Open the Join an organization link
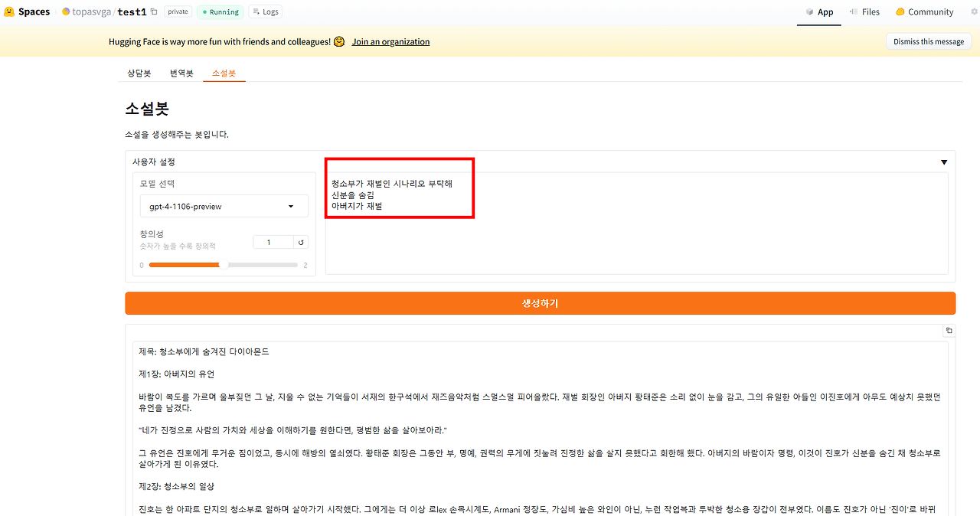 [x=390, y=41]
